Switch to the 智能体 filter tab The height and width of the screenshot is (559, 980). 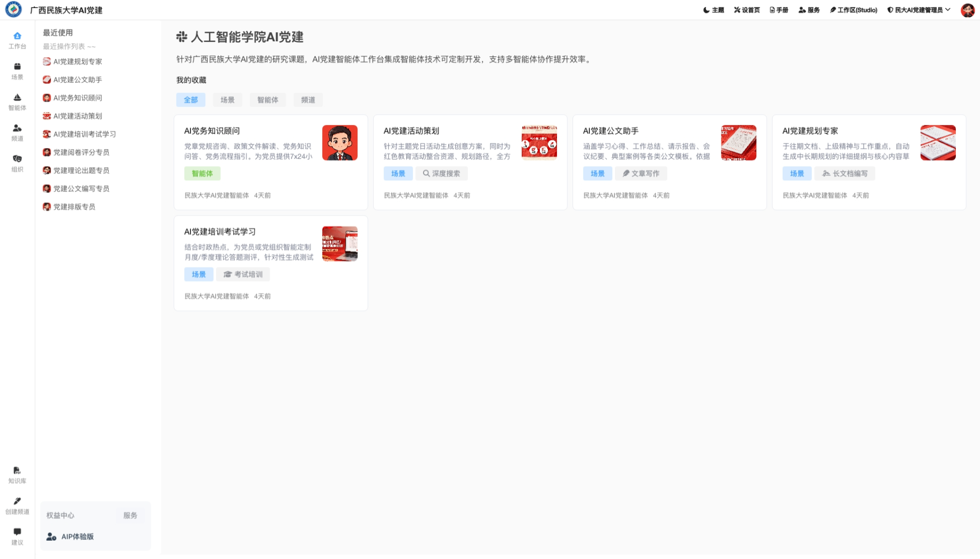tap(268, 100)
